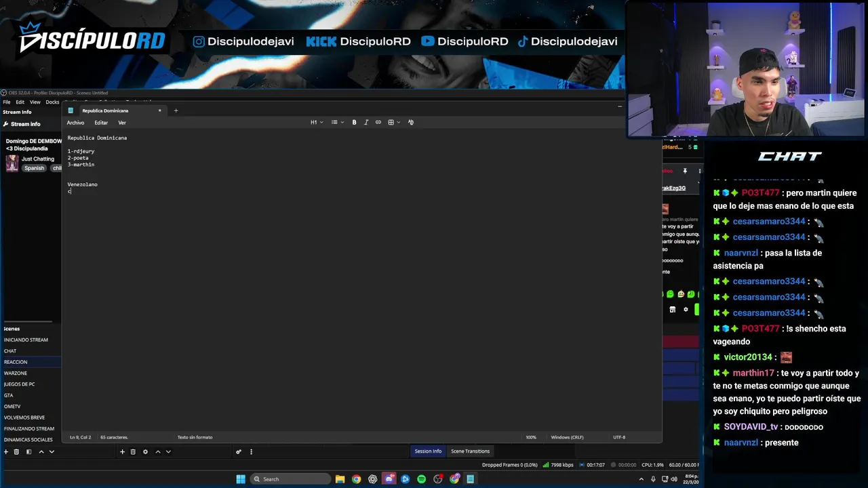The width and height of the screenshot is (868, 488).
Task: Toggle italic formatting in Notepad
Action: pos(366,123)
